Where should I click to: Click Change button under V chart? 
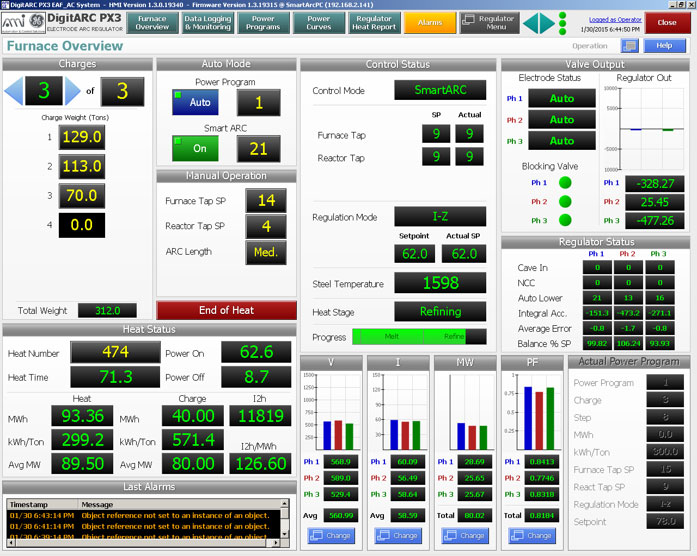tap(331, 536)
